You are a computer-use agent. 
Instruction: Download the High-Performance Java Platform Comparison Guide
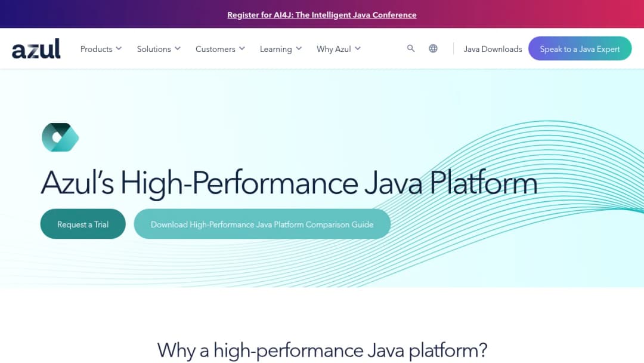pyautogui.click(x=262, y=224)
